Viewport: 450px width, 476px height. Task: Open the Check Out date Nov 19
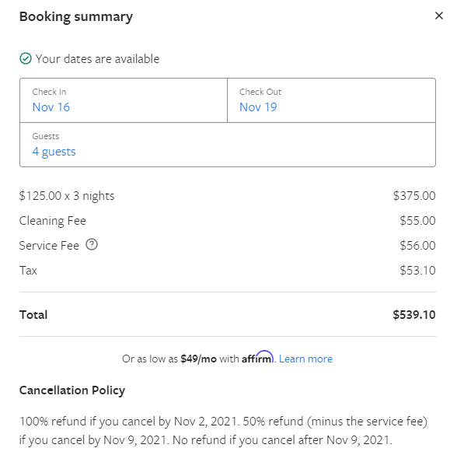(258, 107)
